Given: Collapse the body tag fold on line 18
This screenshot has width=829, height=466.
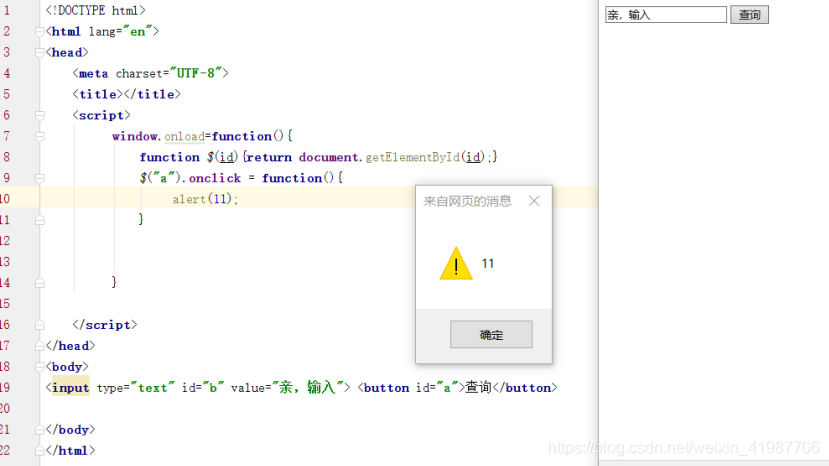Looking at the screenshot, I should pyautogui.click(x=40, y=367).
